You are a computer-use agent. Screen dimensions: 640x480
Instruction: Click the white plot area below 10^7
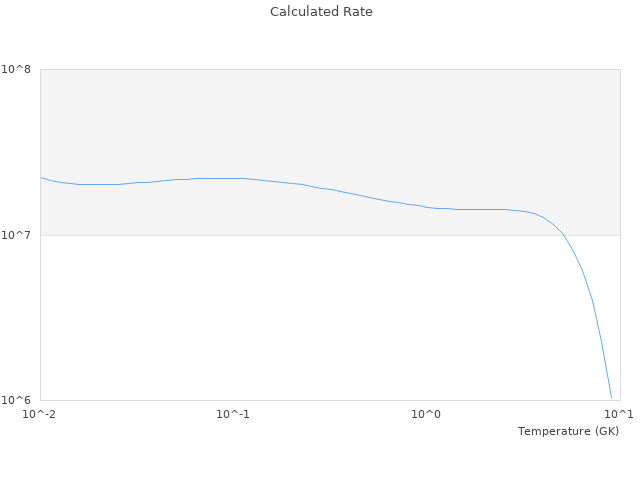300,320
